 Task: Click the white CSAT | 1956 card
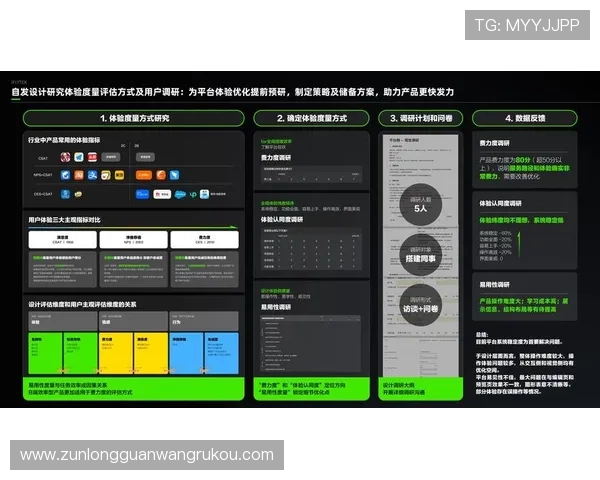point(63,240)
